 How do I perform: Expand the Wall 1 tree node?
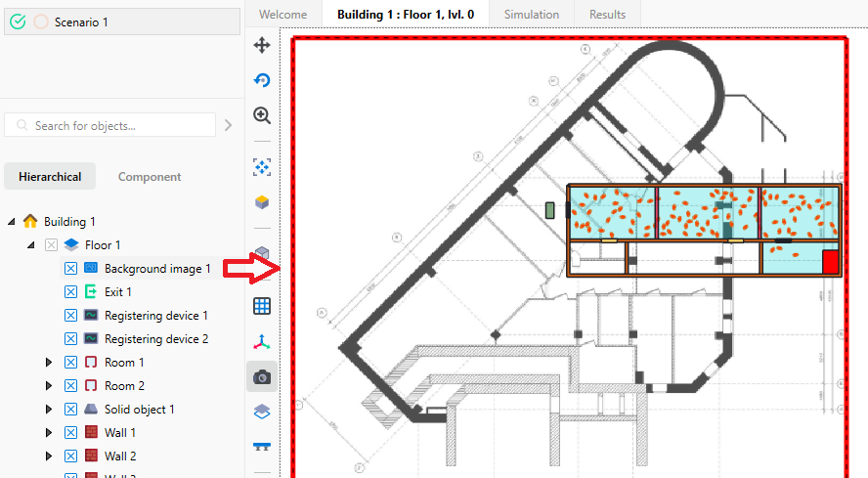pos(49,433)
